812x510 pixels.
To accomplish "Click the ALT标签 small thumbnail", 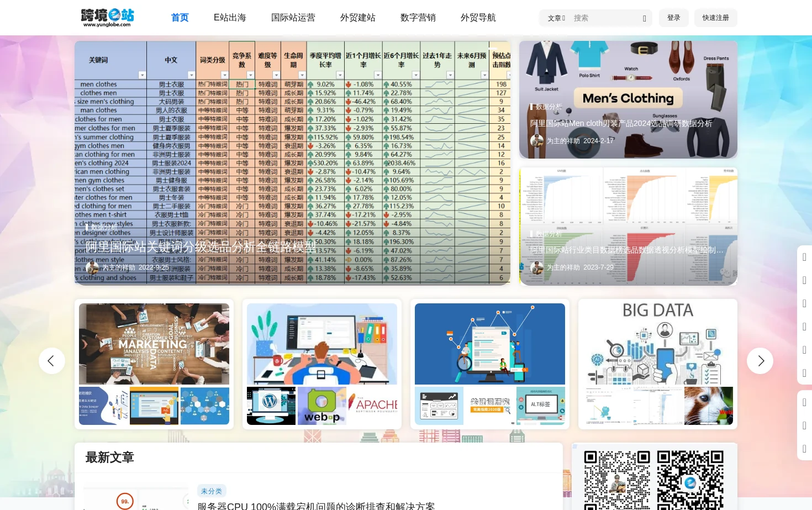I will coord(541,406).
